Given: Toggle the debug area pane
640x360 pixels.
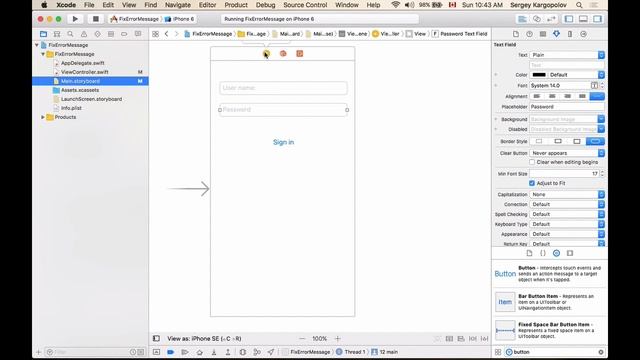Looking at the screenshot, I should coord(583,19).
